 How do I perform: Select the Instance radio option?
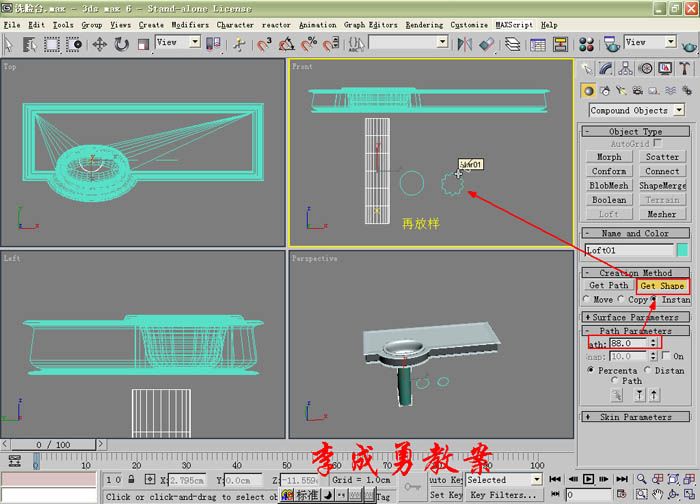654,299
